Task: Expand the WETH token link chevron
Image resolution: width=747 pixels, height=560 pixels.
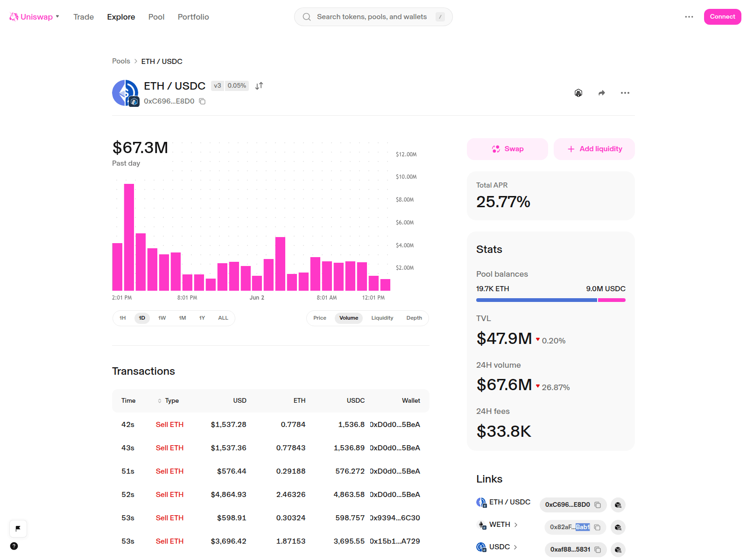Action: [x=516, y=525]
